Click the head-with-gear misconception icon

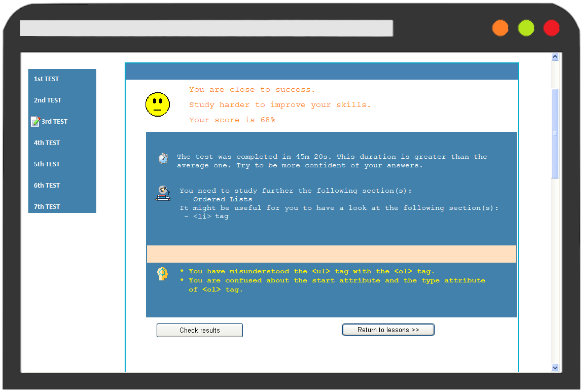162,274
